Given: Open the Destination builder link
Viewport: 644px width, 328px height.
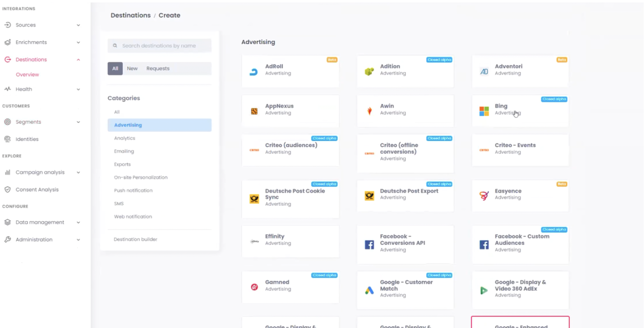Looking at the screenshot, I should tap(135, 239).
